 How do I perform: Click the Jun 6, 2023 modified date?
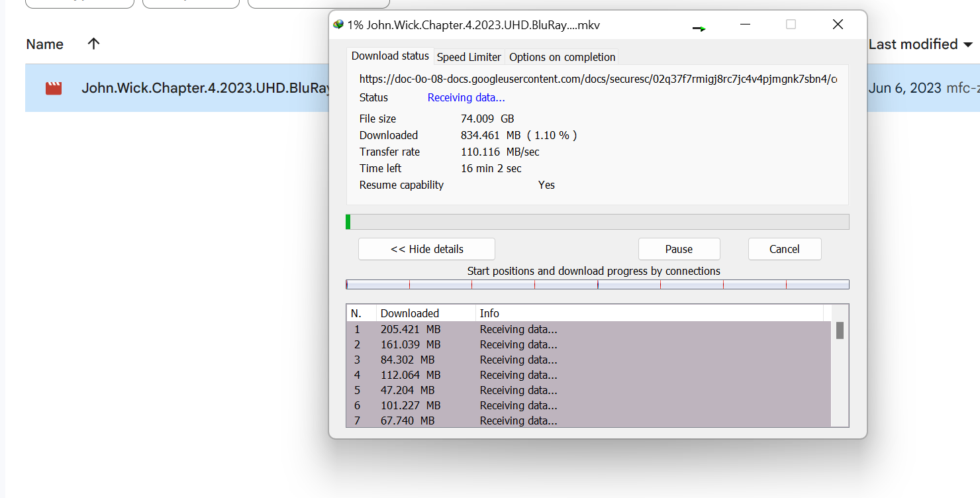(905, 88)
